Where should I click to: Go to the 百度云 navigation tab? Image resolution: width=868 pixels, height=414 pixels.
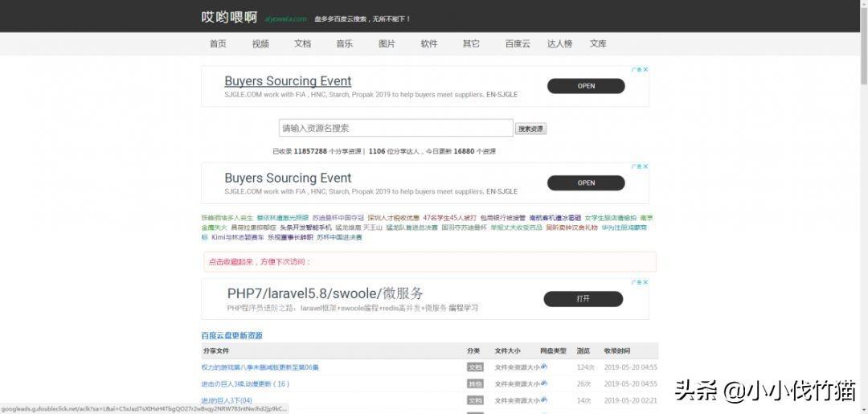pyautogui.click(x=518, y=44)
